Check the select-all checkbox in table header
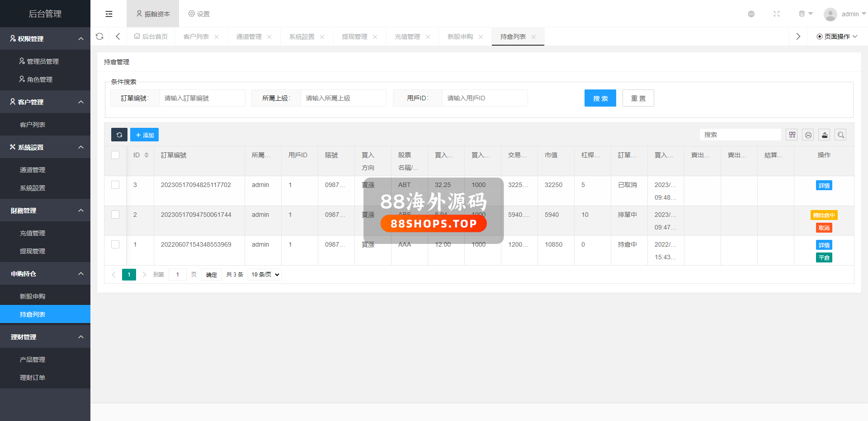This screenshot has height=421, width=868. pyautogui.click(x=115, y=155)
